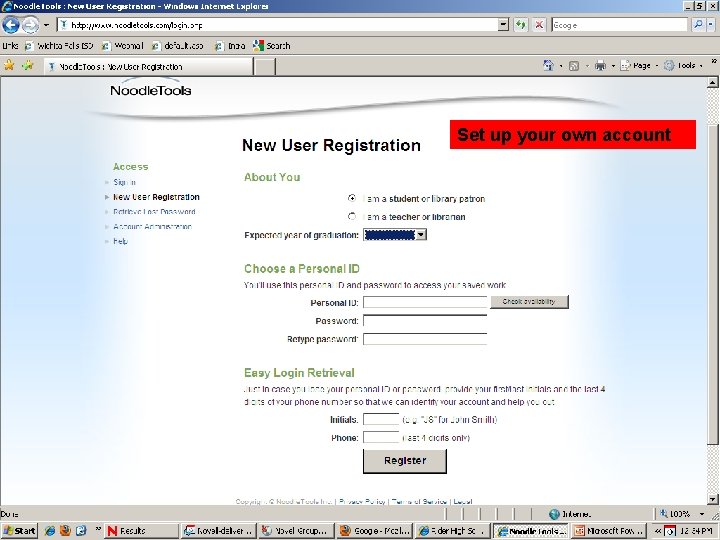Click the Print icon in command bar

click(600, 66)
